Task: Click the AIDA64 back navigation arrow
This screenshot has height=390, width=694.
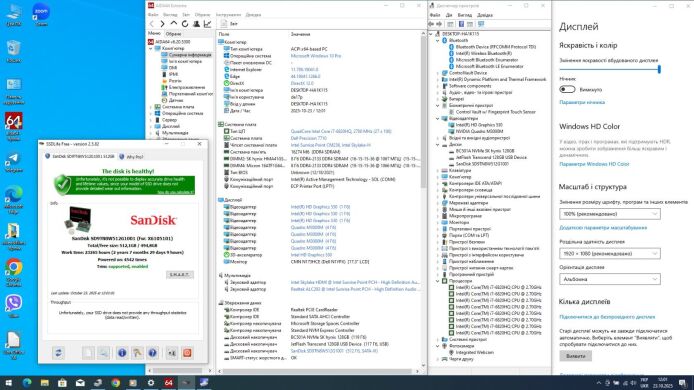Action: [152, 24]
